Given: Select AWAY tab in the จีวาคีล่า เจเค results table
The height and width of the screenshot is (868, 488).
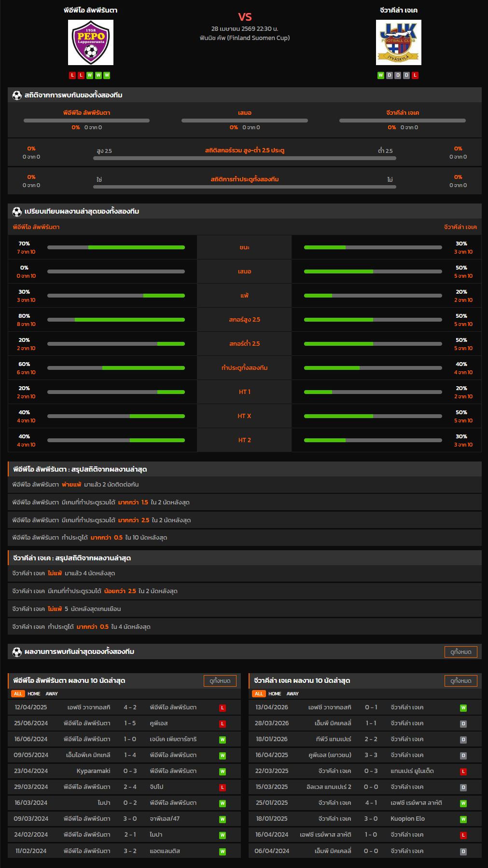Looking at the screenshot, I should [x=293, y=694].
